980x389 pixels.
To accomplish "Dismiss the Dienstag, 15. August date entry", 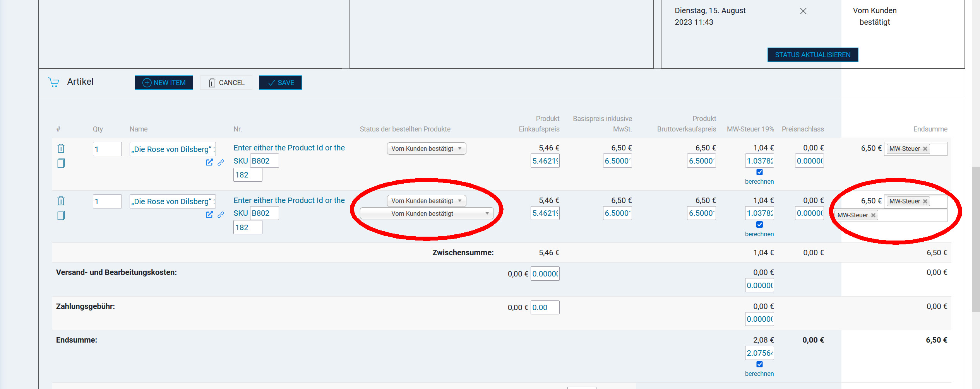I will pyautogui.click(x=803, y=11).
